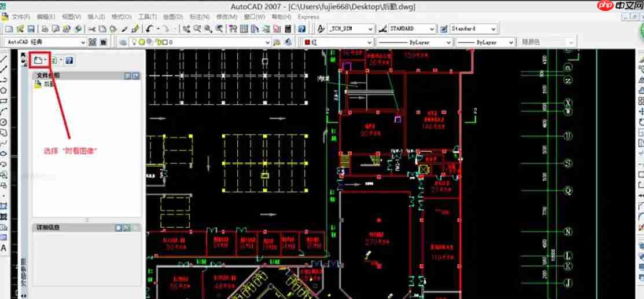The height and width of the screenshot is (299, 644).
Task: Click the Cut scissors icon
Action: [91, 29]
